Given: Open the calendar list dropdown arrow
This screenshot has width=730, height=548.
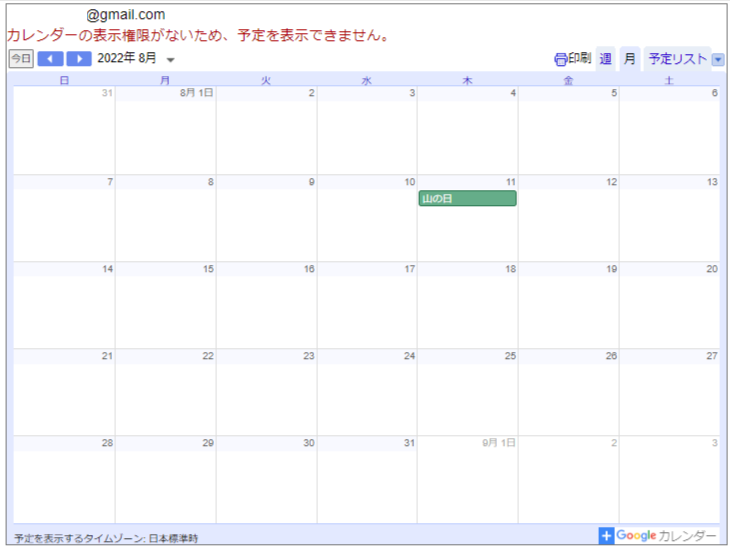Looking at the screenshot, I should (718, 60).
